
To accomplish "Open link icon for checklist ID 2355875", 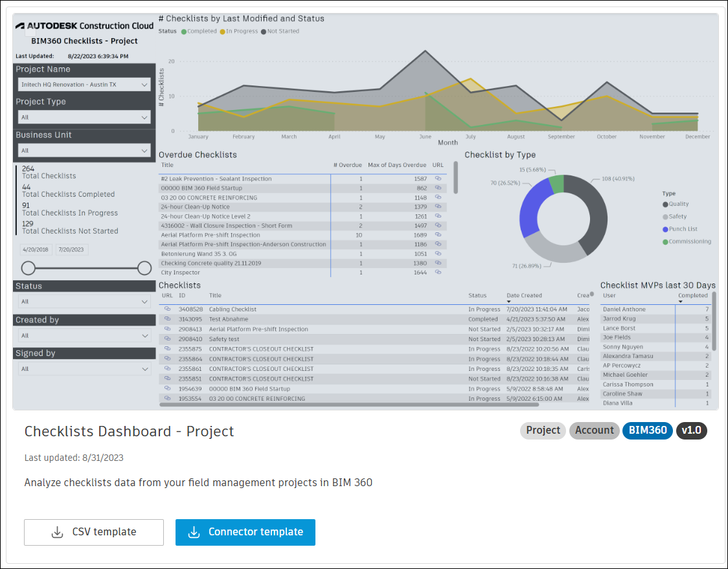I will pyautogui.click(x=168, y=348).
